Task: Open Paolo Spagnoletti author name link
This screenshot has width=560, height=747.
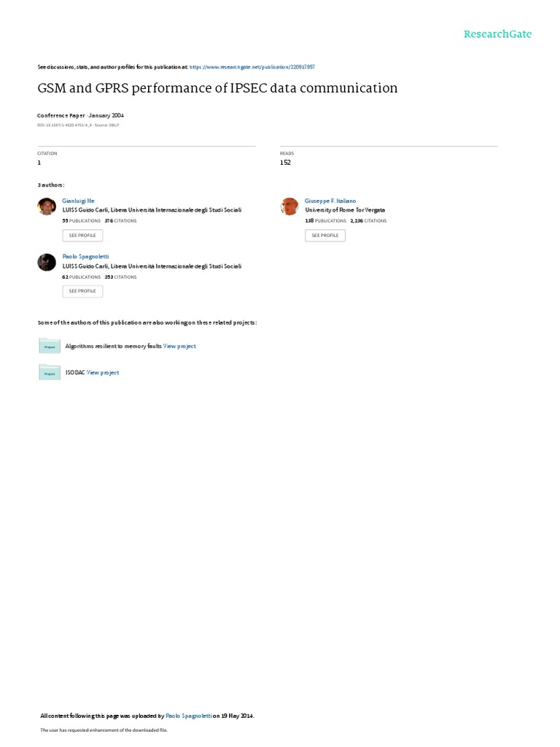Action: pyautogui.click(x=86, y=256)
